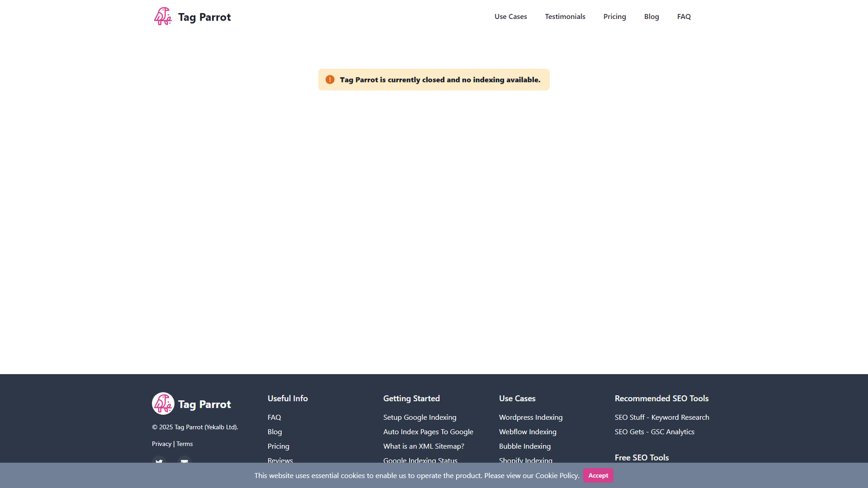
Task: Open FAQ in the top navigation
Action: (684, 17)
